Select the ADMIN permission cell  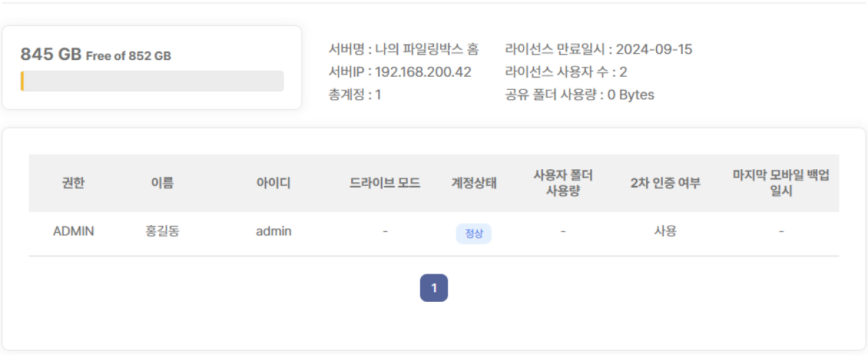click(73, 231)
